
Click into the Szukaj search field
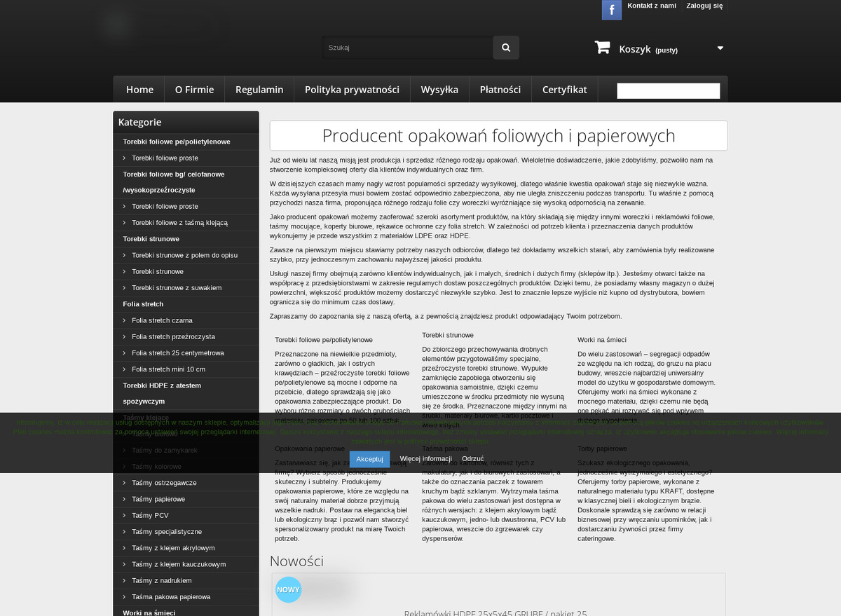407,48
